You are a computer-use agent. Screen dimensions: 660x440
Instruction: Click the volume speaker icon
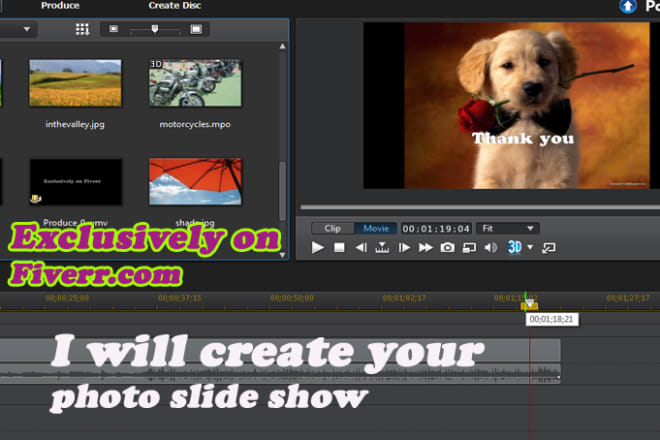[x=490, y=248]
